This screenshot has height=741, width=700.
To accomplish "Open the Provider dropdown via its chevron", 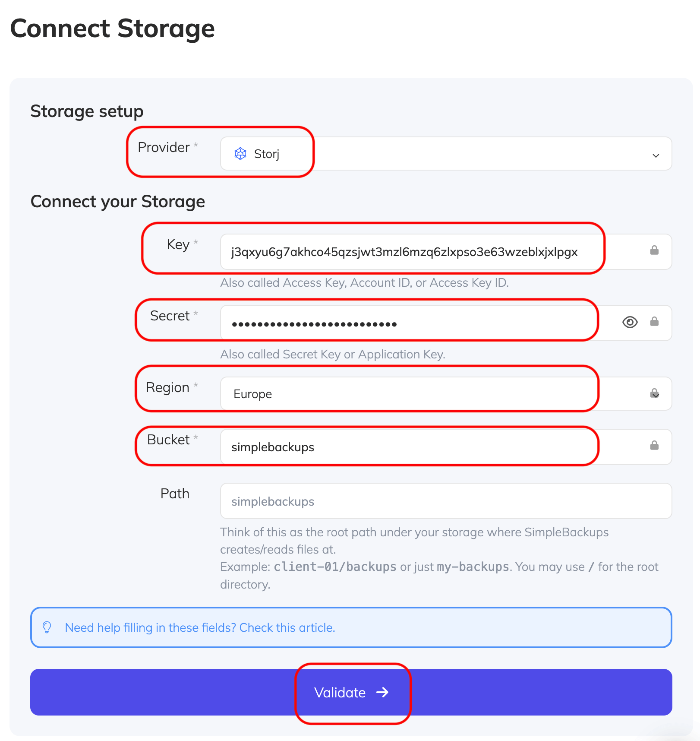I will (x=656, y=155).
